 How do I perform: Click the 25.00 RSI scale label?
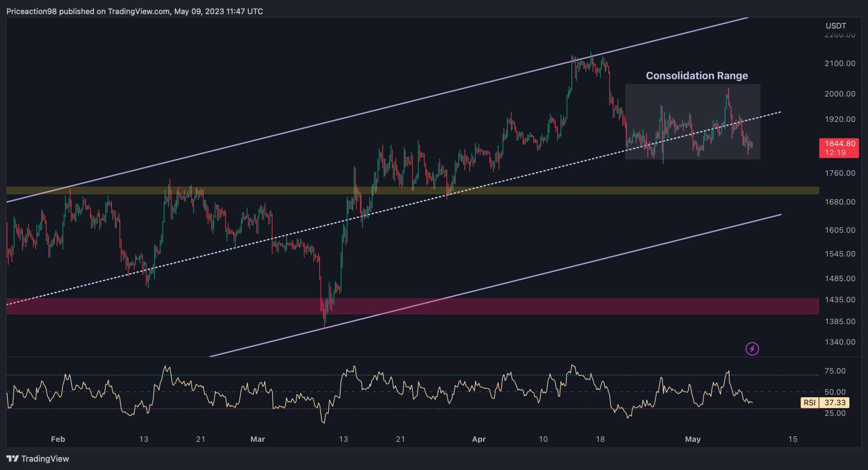835,413
